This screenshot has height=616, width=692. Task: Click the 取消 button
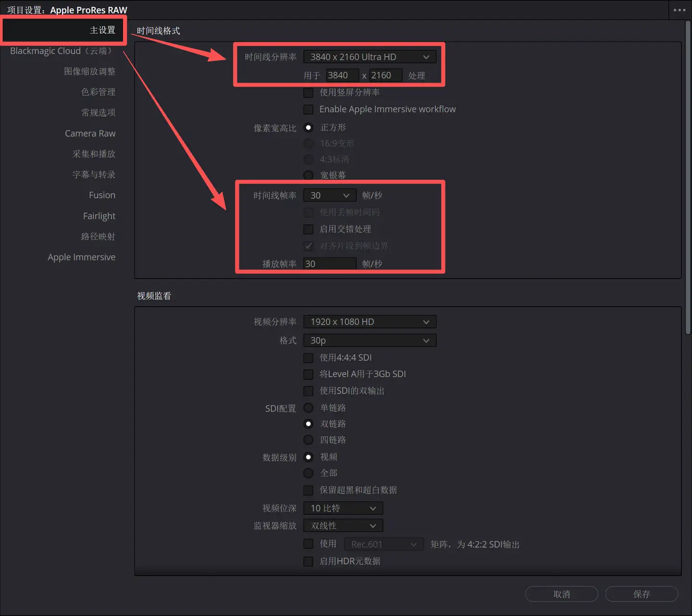click(562, 594)
